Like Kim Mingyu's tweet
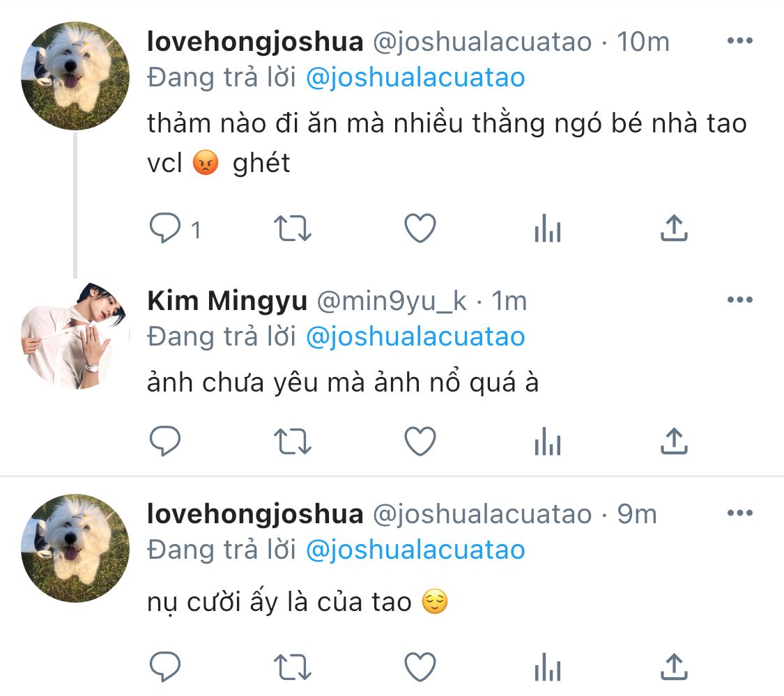The height and width of the screenshot is (696, 784). click(x=420, y=441)
